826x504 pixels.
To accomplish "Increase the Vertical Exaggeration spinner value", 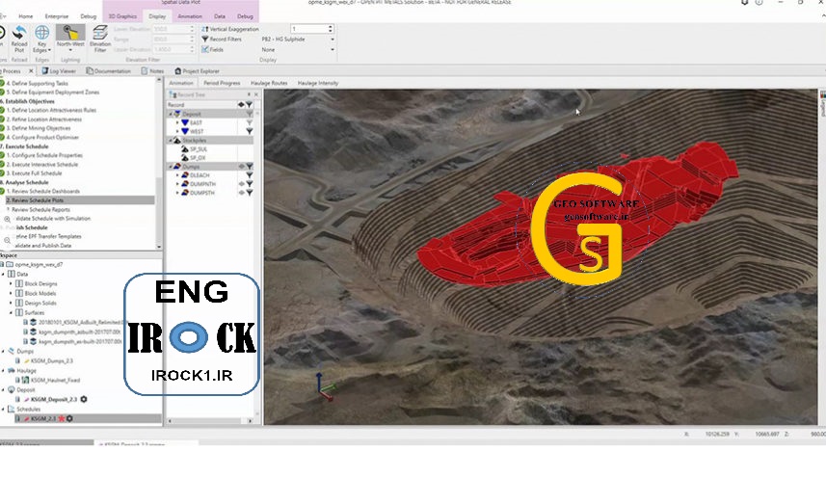I will tap(331, 27).
